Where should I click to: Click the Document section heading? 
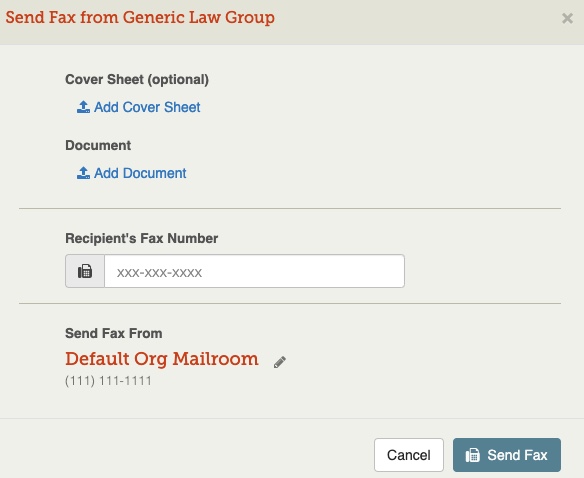click(x=98, y=145)
